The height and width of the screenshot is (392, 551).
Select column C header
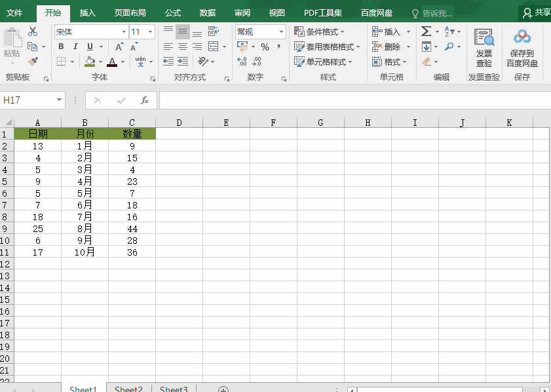[x=132, y=123]
